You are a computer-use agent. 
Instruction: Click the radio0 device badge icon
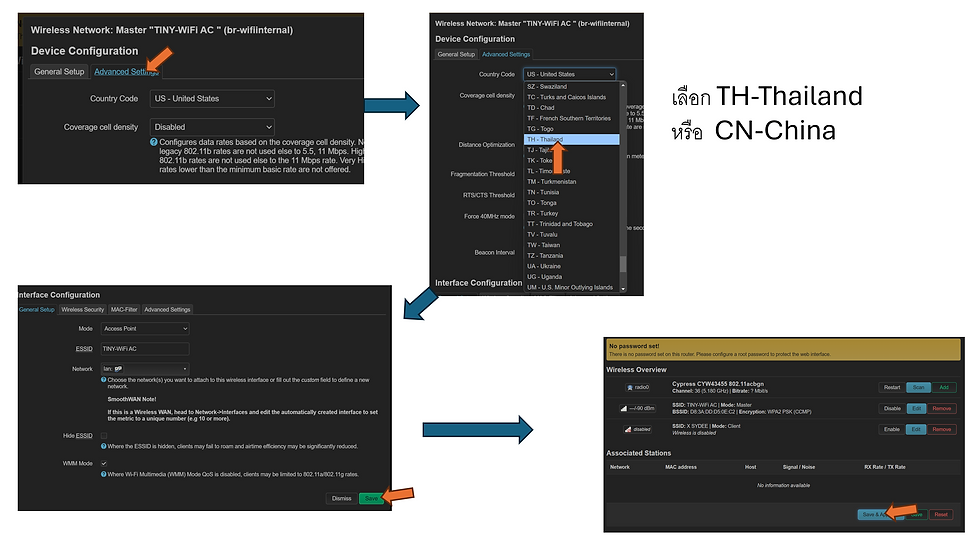(x=639, y=387)
